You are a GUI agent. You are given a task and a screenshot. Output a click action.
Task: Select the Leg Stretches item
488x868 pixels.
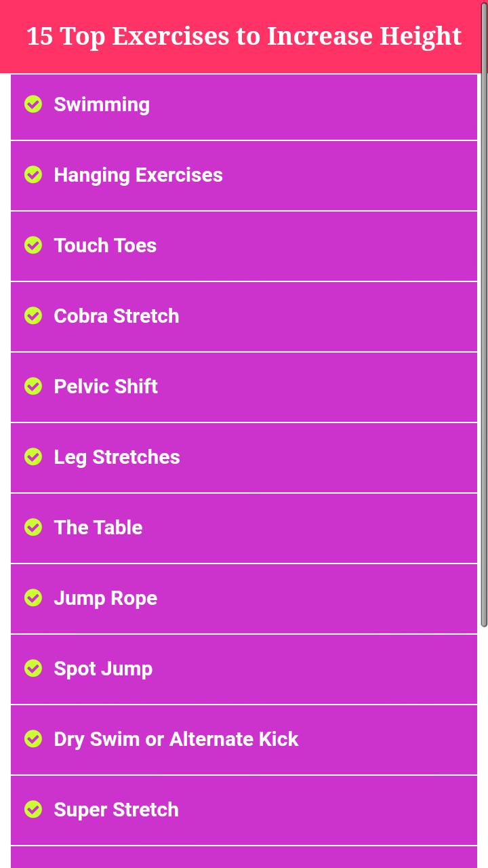(x=117, y=457)
